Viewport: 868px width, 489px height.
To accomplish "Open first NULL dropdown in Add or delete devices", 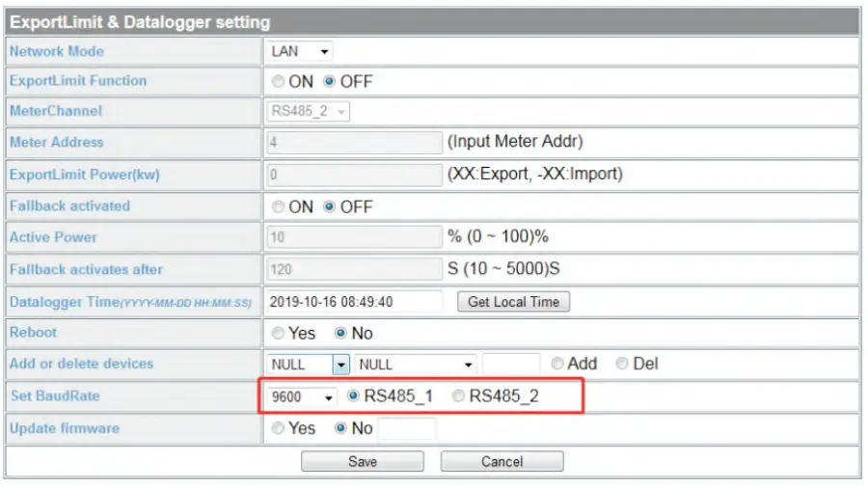I will [308, 365].
